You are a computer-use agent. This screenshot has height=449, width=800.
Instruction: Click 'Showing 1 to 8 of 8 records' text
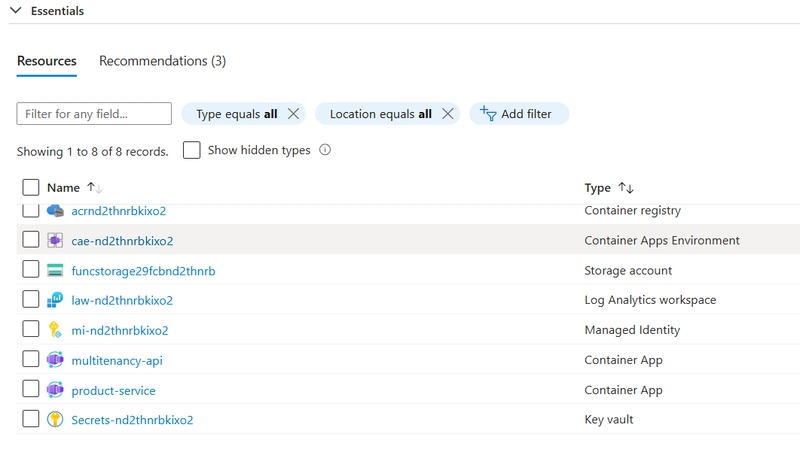(92, 152)
